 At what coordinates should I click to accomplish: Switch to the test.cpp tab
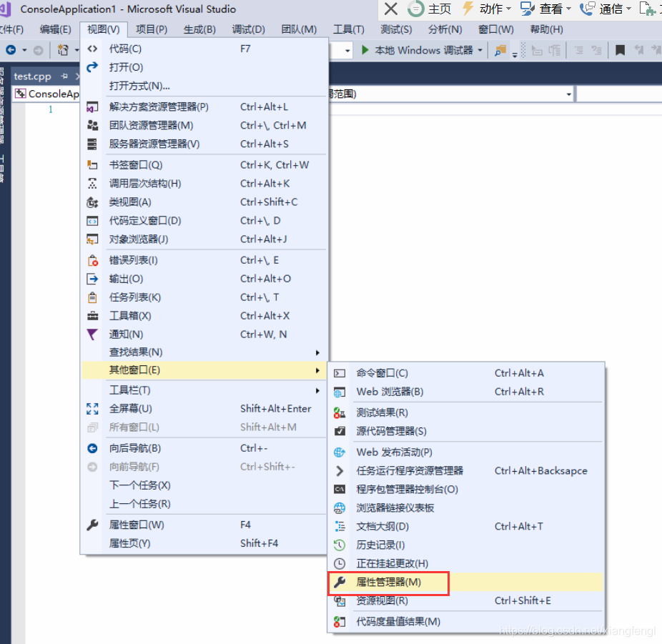32,76
